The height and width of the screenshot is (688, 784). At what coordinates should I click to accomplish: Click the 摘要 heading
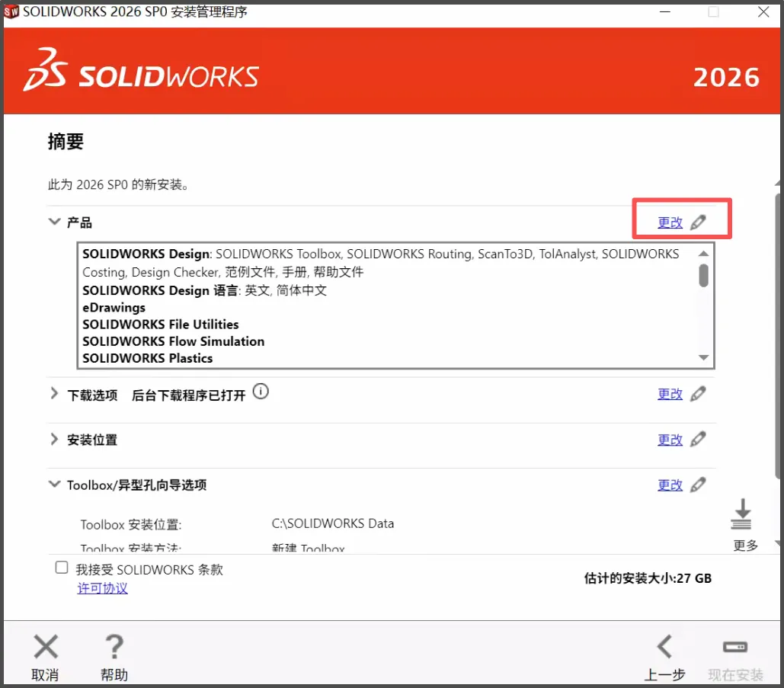(66, 142)
